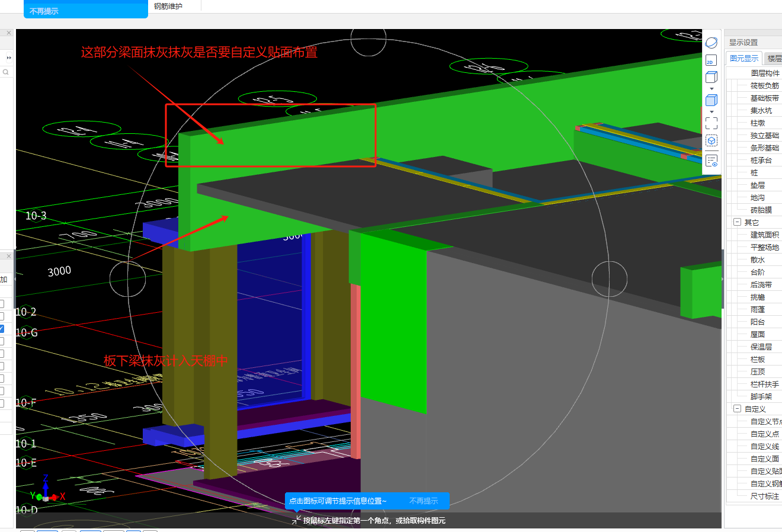Select 柱墩 in display list

758,123
